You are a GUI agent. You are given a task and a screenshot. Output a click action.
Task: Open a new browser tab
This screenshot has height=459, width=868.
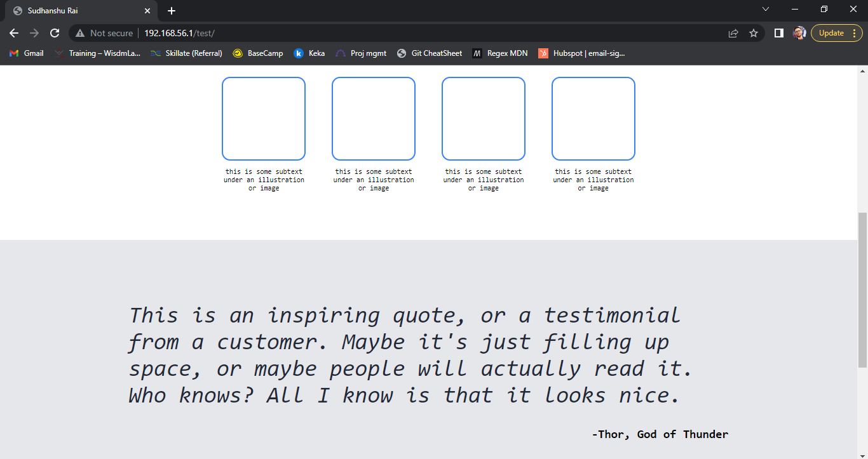(x=172, y=10)
